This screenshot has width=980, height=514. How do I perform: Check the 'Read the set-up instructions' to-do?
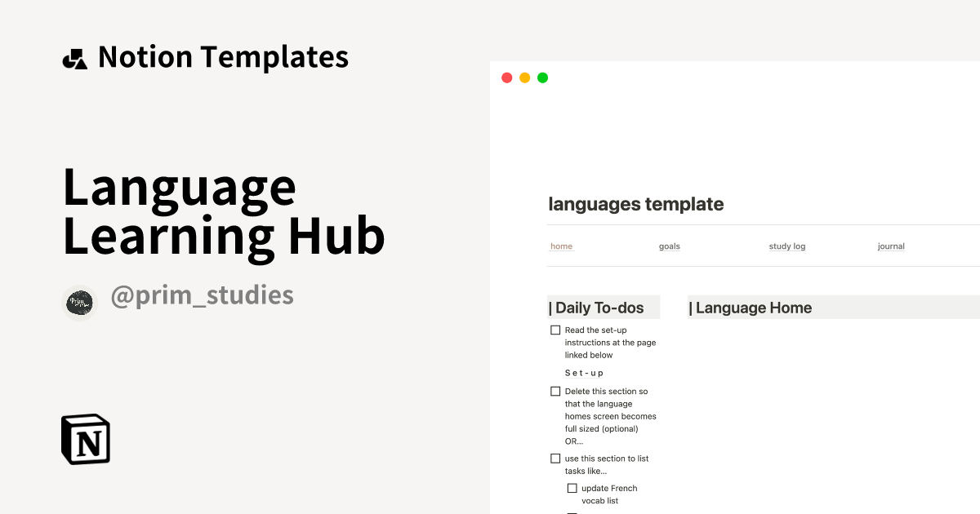(x=555, y=330)
